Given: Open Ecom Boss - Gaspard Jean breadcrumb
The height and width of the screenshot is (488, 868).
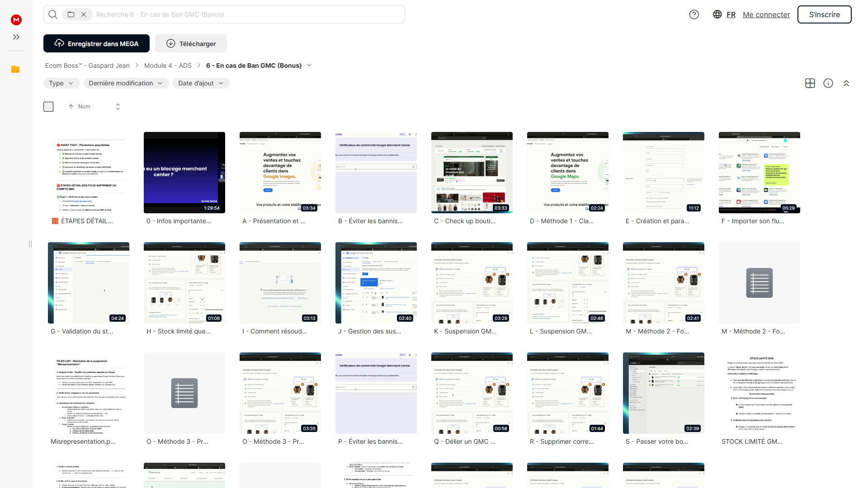Looking at the screenshot, I should click(87, 66).
